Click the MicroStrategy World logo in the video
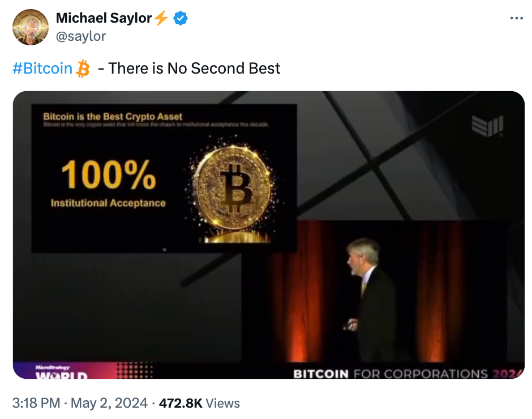Screen dimensions: 532x419 click(61, 373)
